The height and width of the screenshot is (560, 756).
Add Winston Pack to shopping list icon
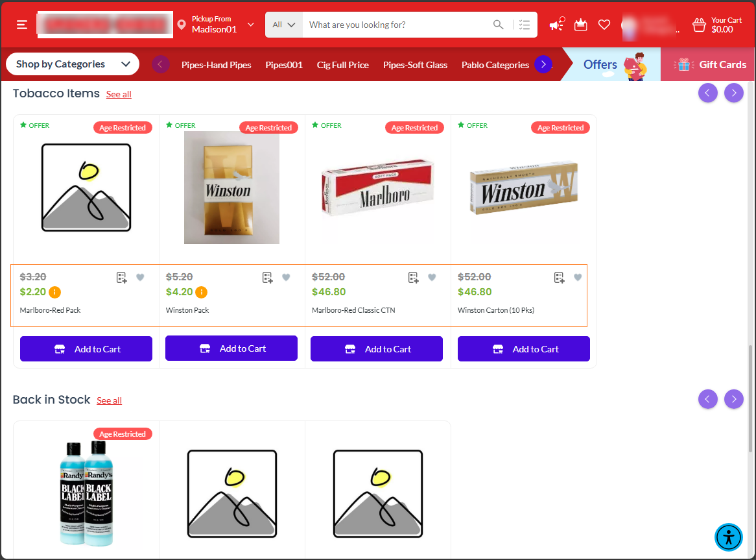point(268,277)
